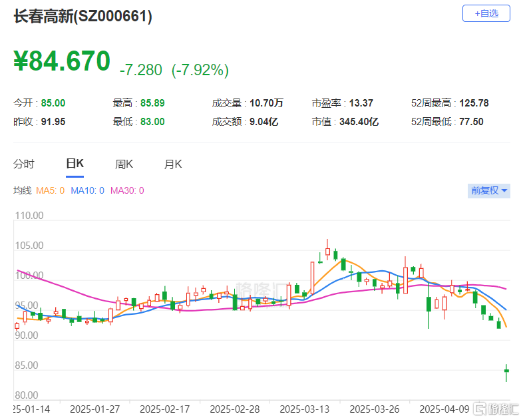The image size is (523, 420).
Task: Open the 周K weekly chart tab
Action: [124, 164]
